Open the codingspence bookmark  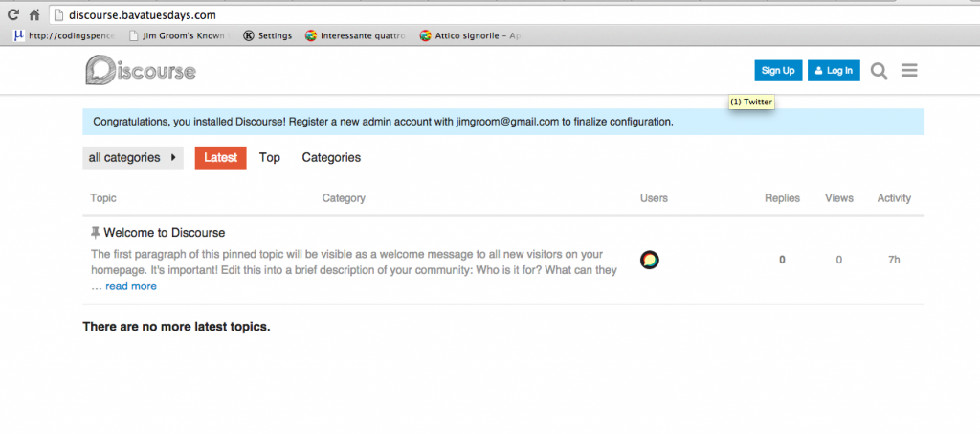65,35
